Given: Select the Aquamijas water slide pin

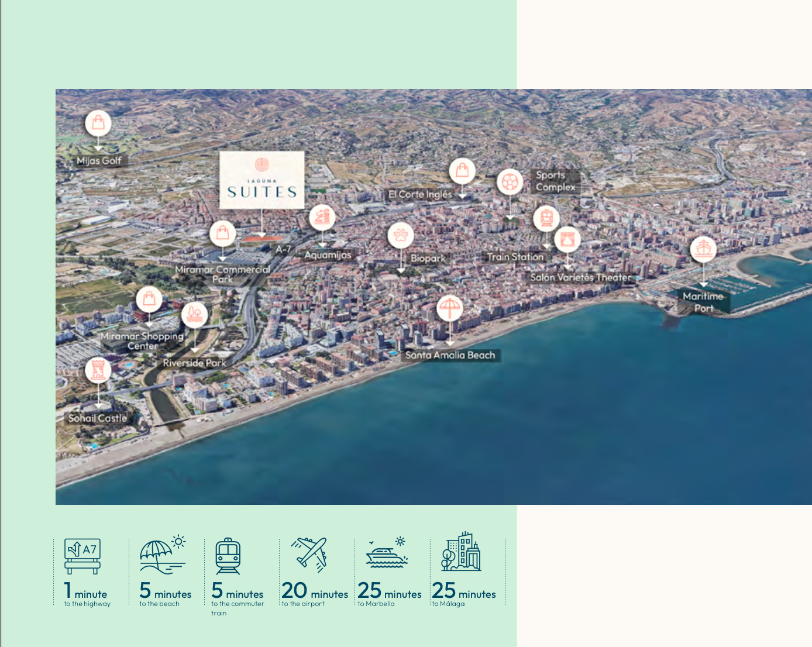Looking at the screenshot, I should [322, 218].
